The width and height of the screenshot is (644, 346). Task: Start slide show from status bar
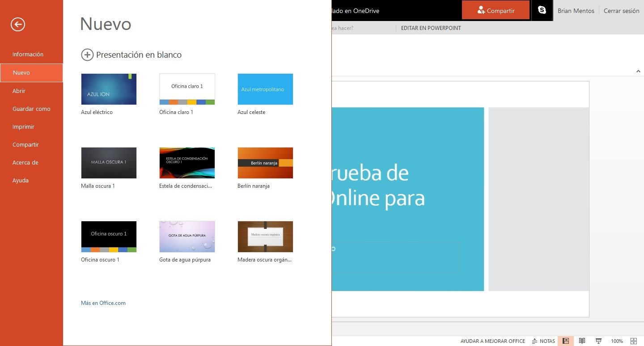[598, 341]
